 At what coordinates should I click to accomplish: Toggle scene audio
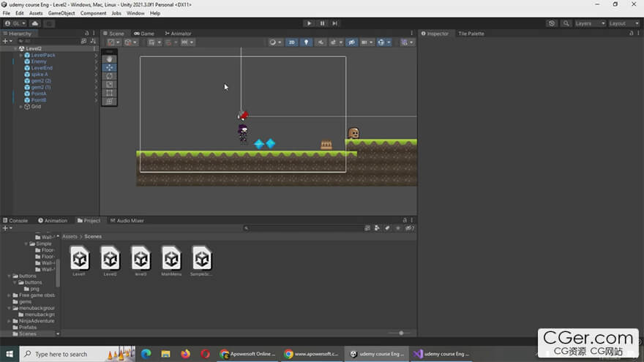321,42
